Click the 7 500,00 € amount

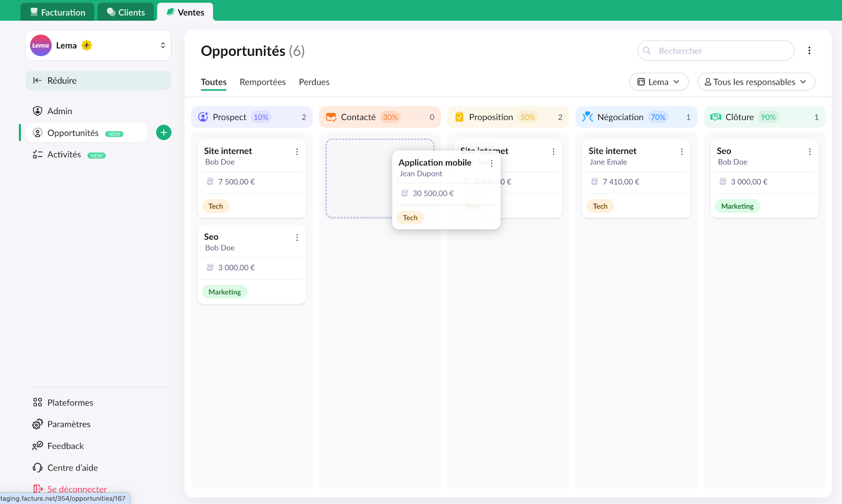tap(236, 182)
